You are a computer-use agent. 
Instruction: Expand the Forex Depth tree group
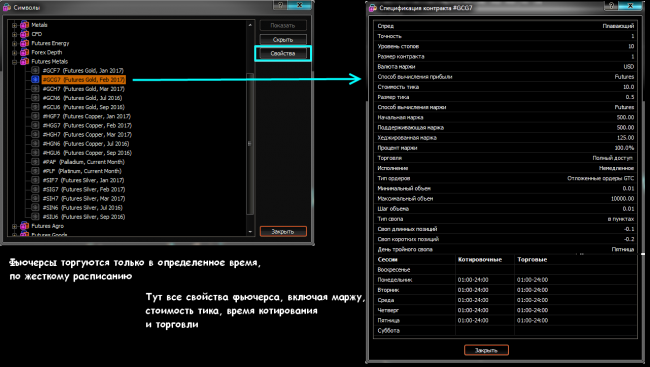[x=15, y=53]
